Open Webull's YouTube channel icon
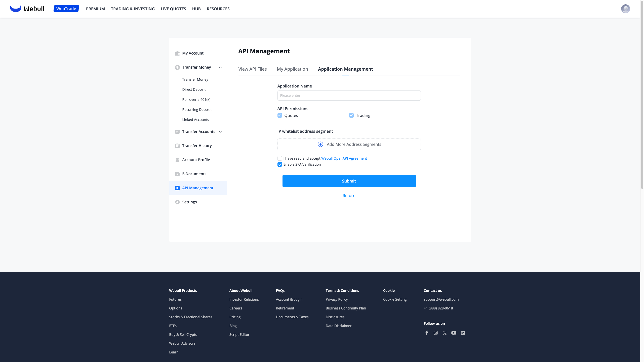The width and height of the screenshot is (644, 362). point(454,333)
